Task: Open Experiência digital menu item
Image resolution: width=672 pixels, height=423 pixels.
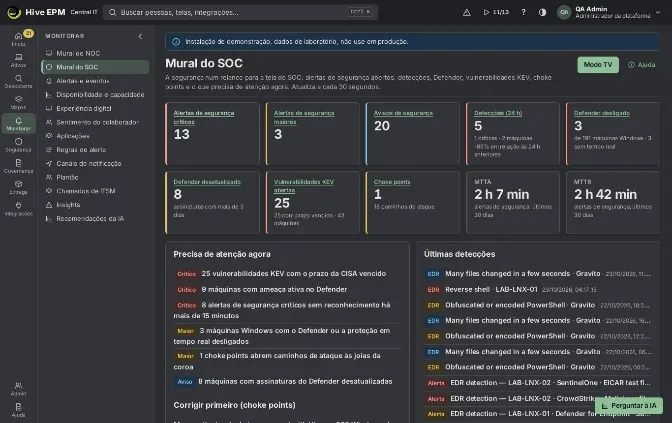Action: (x=95, y=108)
